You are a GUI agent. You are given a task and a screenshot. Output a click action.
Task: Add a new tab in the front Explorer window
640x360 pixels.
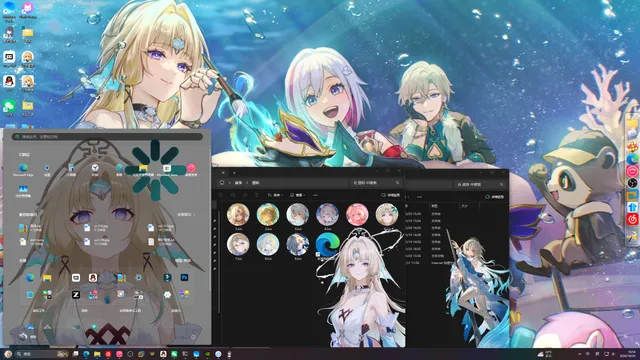(234, 173)
